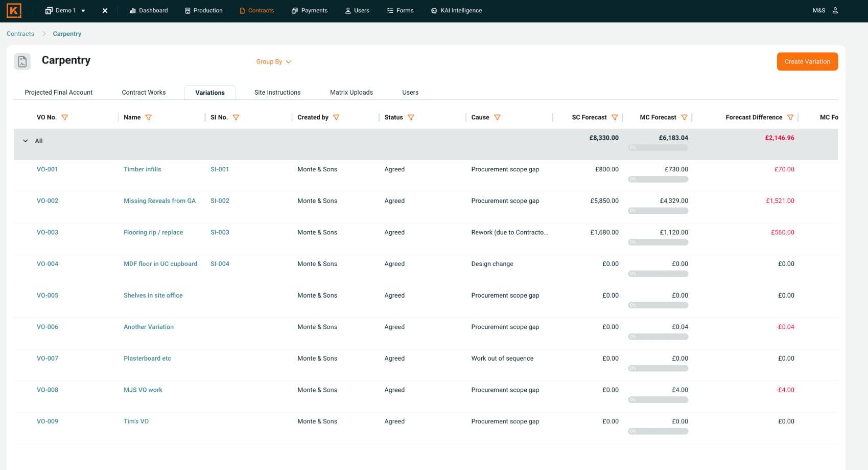Click the orange K logo icon
Screen dimensions: 868x470
[x=14, y=10]
